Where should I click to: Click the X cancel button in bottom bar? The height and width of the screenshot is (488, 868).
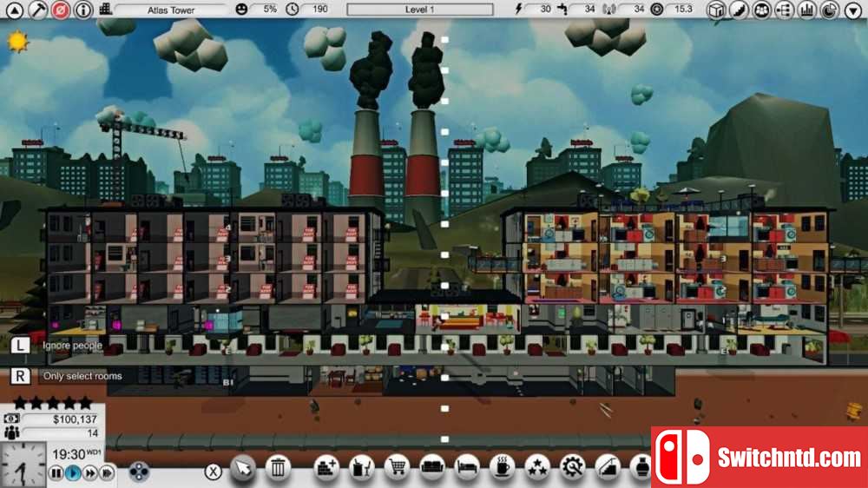(x=214, y=472)
